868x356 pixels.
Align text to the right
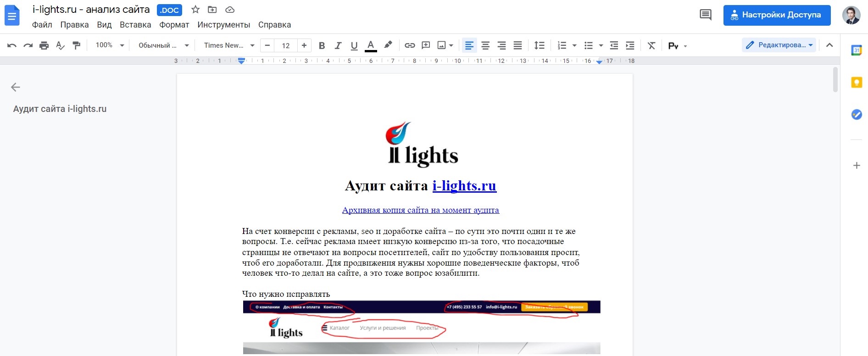(x=501, y=45)
